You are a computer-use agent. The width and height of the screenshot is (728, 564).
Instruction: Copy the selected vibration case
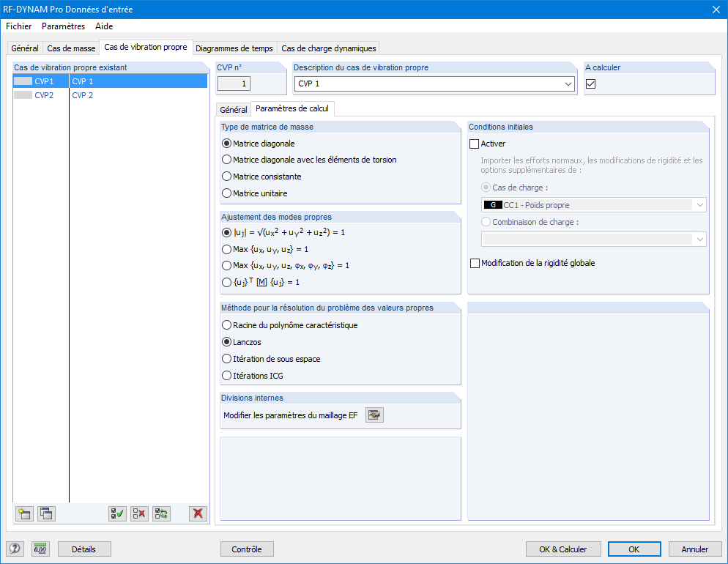(x=46, y=513)
